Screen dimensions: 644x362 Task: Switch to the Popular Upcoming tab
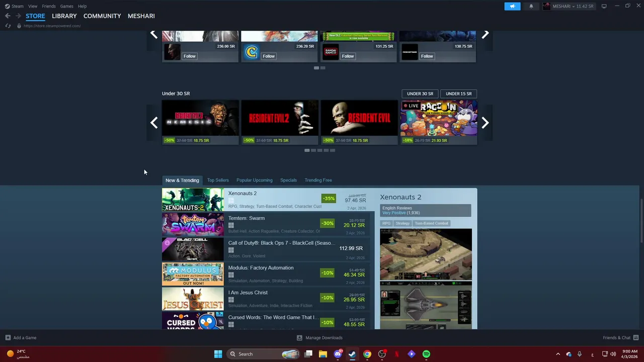coord(255,180)
